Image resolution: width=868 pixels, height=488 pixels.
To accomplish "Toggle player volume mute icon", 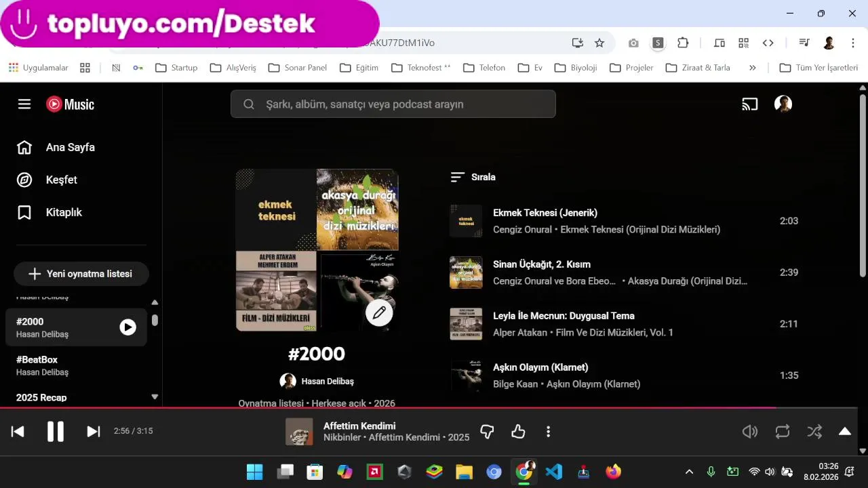I will [749, 432].
